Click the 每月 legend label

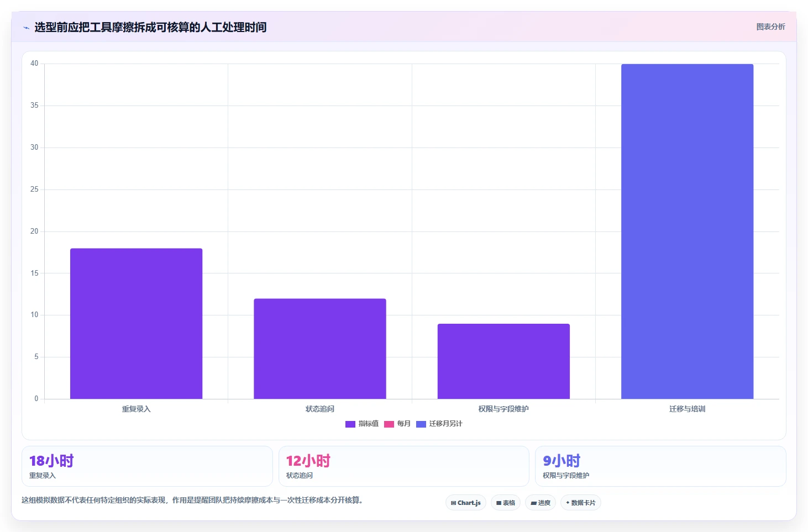click(404, 424)
